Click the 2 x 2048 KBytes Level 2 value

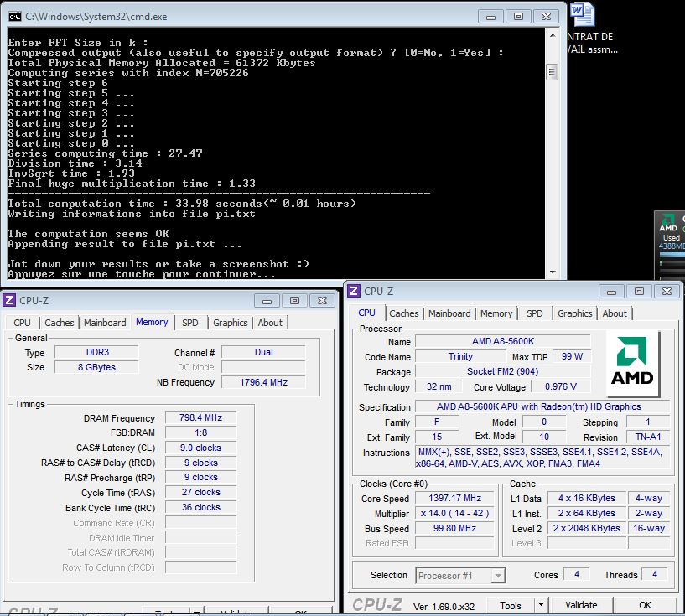click(586, 528)
